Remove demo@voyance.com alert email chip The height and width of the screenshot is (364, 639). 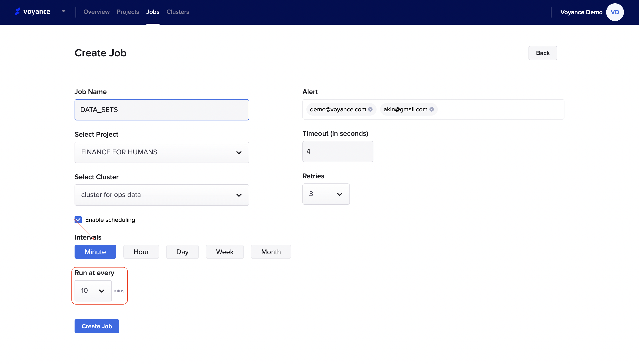tap(370, 109)
